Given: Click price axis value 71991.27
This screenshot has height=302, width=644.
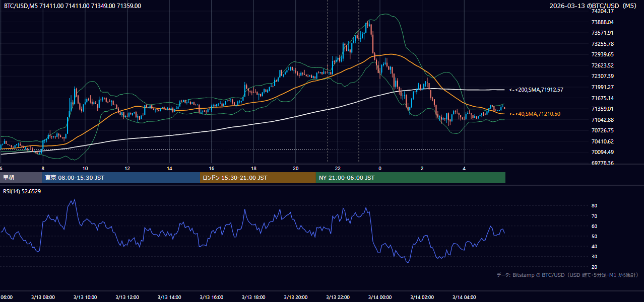Looking at the screenshot, I should point(603,87).
